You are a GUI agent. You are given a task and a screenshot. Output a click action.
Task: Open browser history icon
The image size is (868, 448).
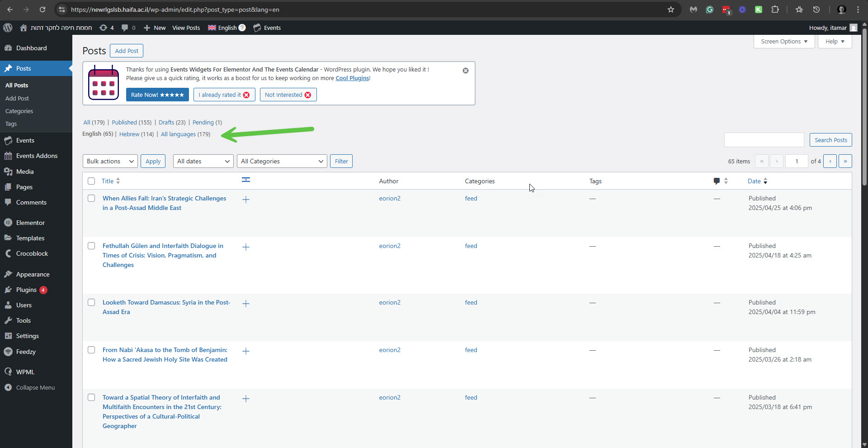pos(816,10)
